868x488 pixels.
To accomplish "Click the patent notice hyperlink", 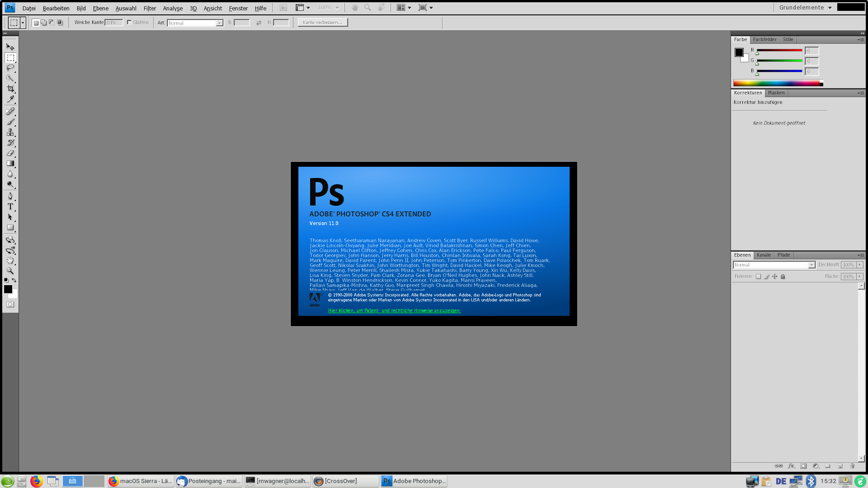I will tap(395, 310).
